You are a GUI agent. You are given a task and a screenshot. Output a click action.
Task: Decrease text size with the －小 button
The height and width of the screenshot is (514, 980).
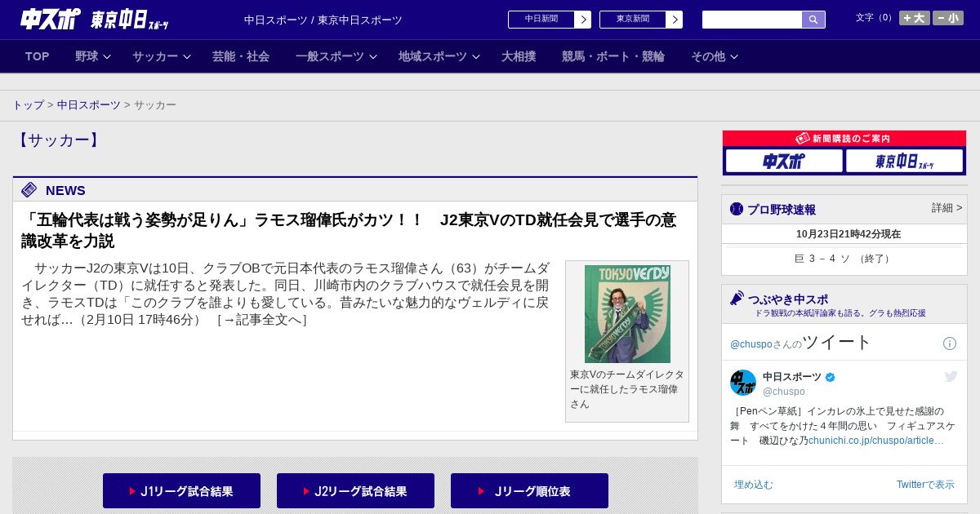pyautogui.click(x=948, y=18)
